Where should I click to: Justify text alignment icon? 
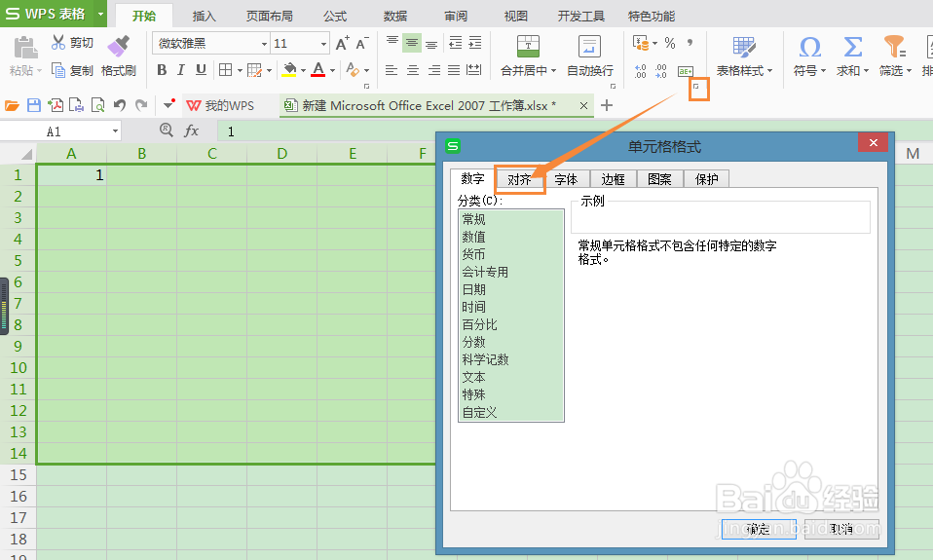(454, 70)
